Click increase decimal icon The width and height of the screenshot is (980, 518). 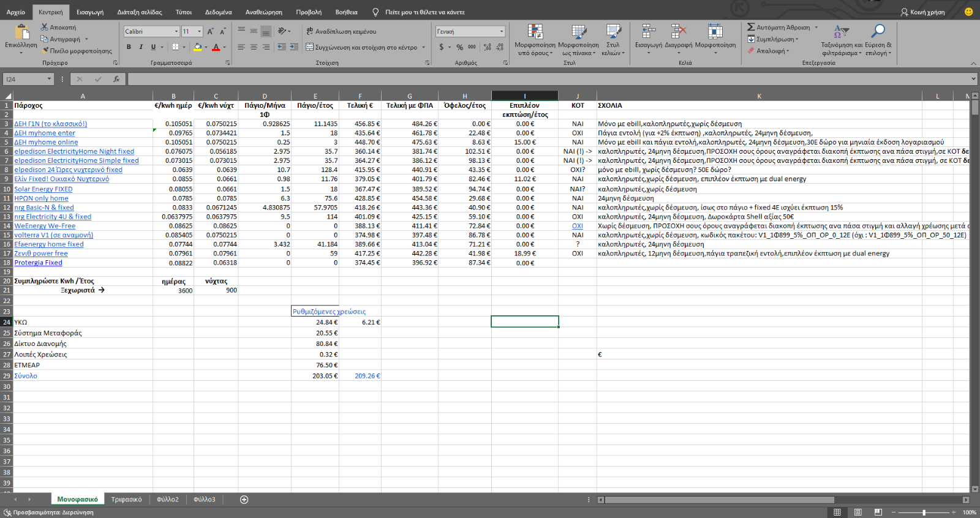[x=488, y=47]
